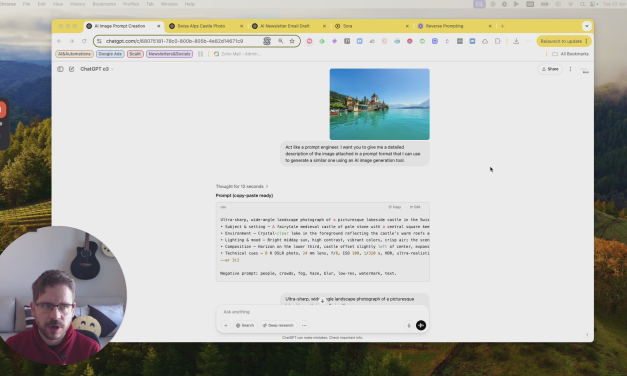Open the History menu in menu bar
The image size is (627, 376).
[x=77, y=4]
